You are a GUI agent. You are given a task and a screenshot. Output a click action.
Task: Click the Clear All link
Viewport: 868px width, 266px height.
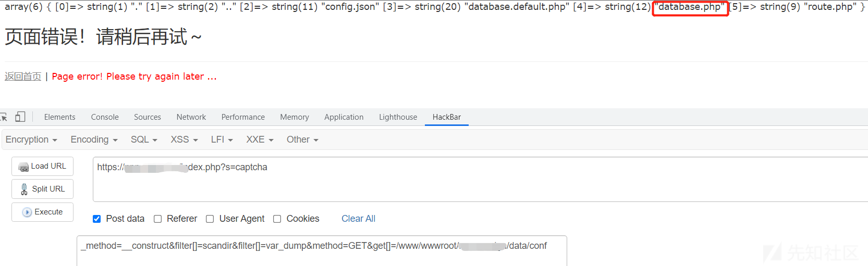[x=358, y=219]
